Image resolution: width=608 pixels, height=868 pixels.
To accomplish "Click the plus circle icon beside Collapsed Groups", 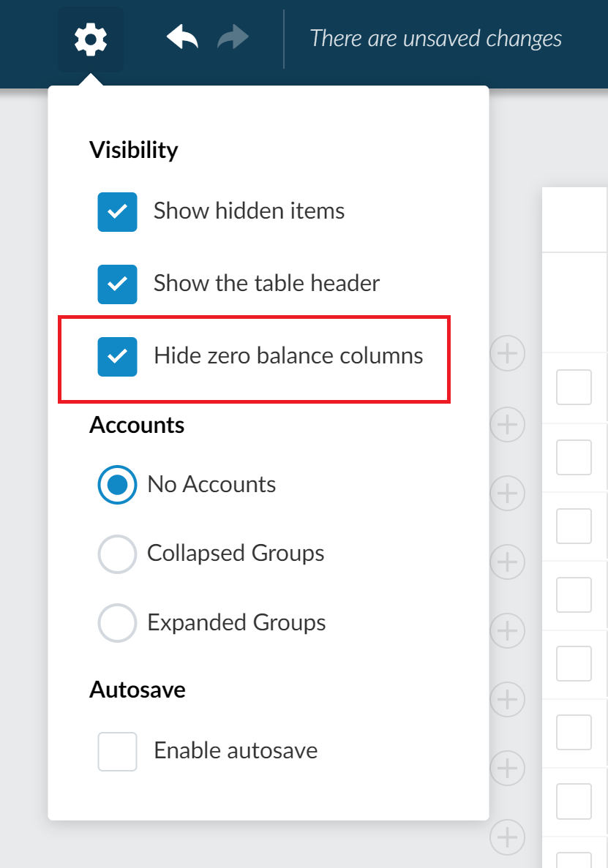I will pyautogui.click(x=507, y=562).
